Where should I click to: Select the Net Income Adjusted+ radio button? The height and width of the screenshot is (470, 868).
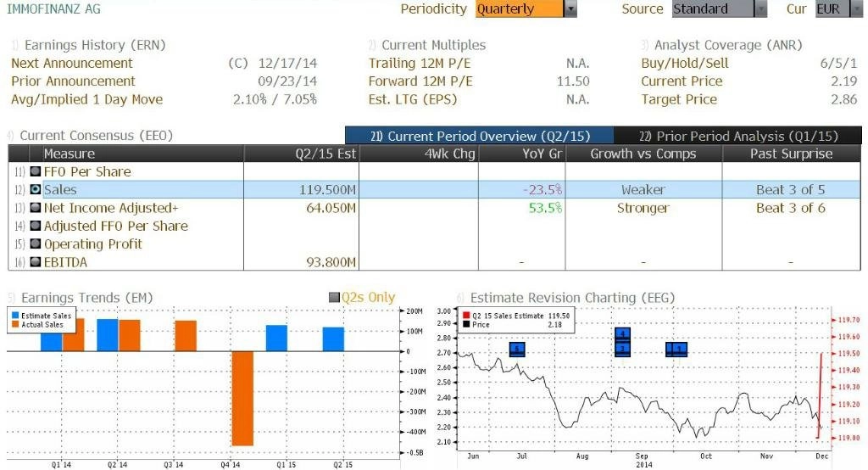(x=36, y=208)
